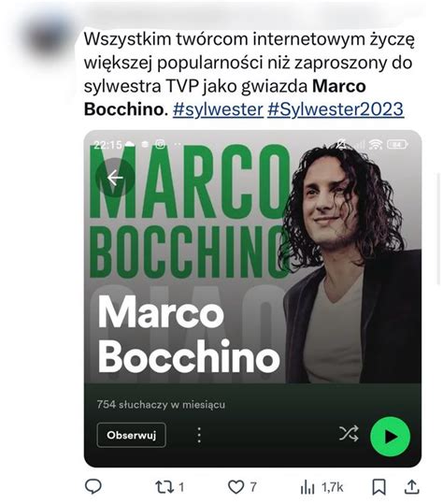Click the white Marco Bocchino artist title
This screenshot has height=504, width=443.
tap(189, 334)
